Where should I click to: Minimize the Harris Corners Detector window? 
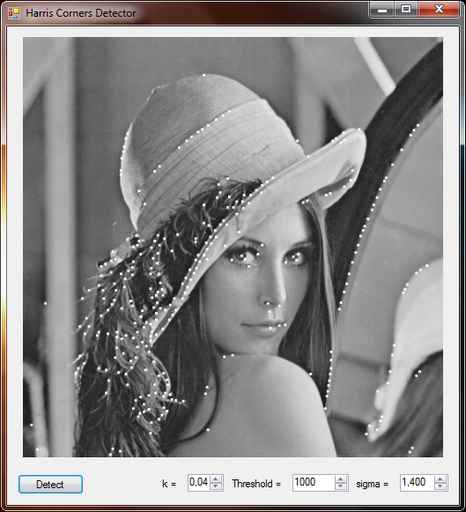click(x=382, y=10)
